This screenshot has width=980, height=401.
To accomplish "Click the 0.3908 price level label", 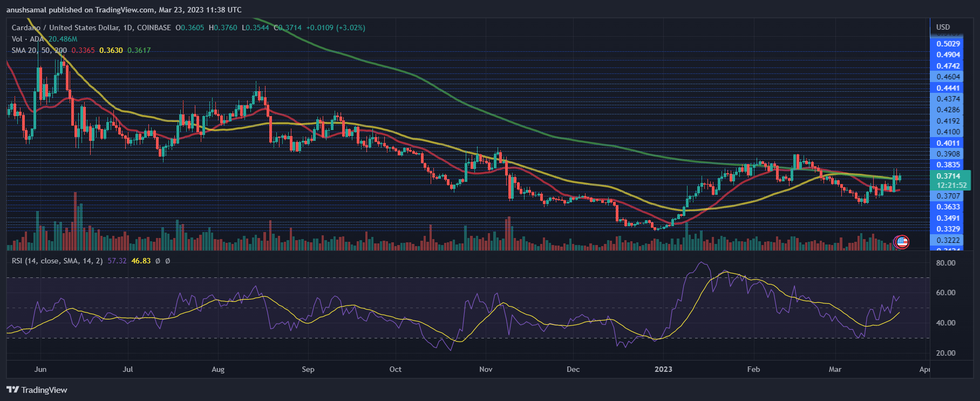I will point(948,154).
